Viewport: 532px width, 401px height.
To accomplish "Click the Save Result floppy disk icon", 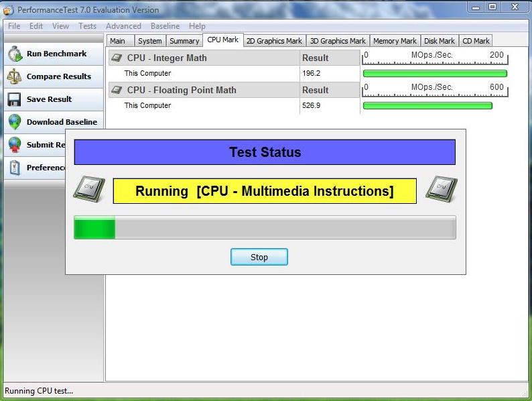I will click(x=14, y=99).
